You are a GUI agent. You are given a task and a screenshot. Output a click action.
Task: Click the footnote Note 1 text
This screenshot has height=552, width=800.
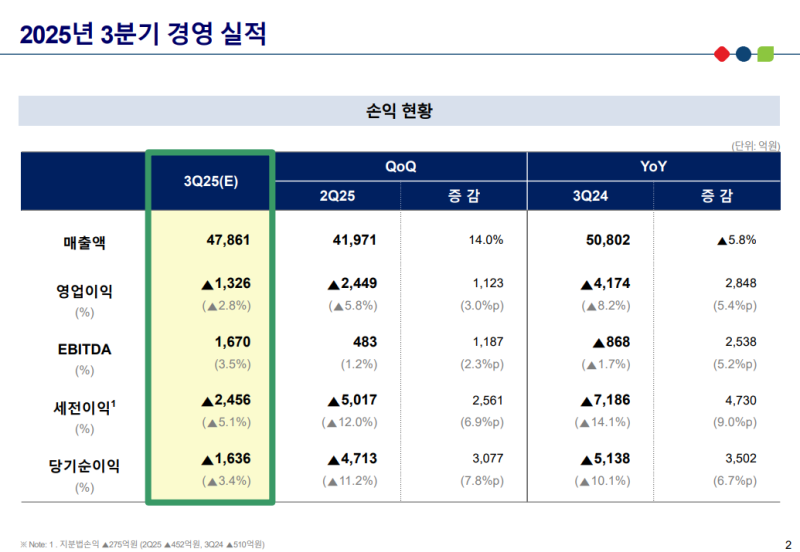[x=142, y=543]
